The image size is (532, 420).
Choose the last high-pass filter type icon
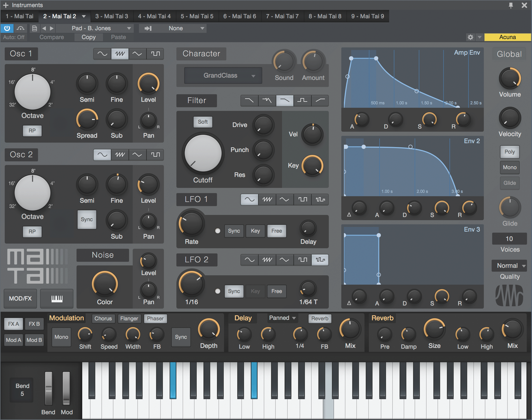click(x=320, y=100)
